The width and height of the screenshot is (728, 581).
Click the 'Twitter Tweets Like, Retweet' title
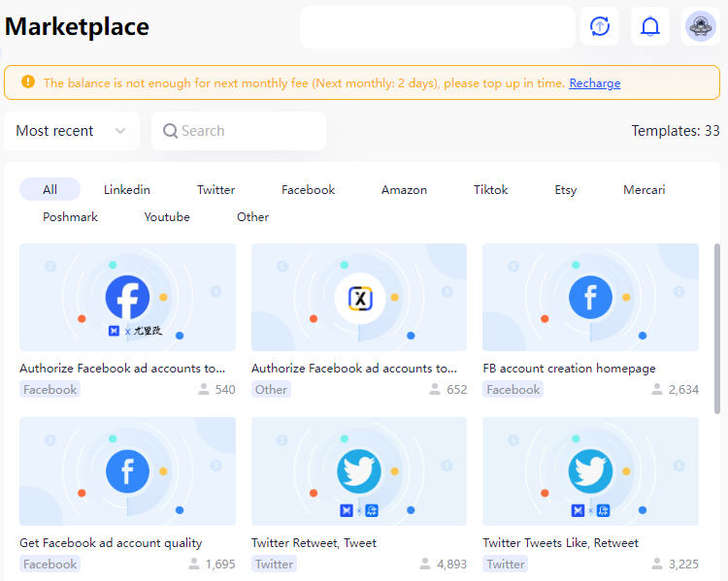pos(560,543)
